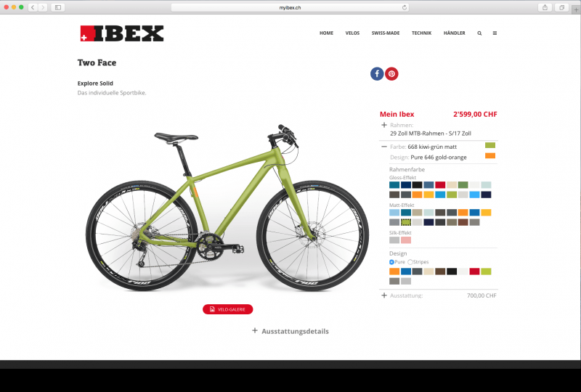Expand the Ausstattung section

[384, 295]
